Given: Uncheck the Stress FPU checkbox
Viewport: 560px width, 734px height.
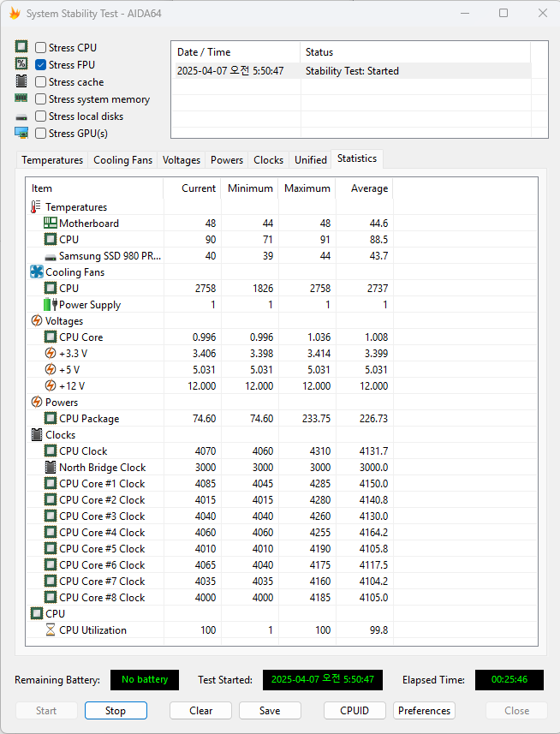Looking at the screenshot, I should point(41,64).
